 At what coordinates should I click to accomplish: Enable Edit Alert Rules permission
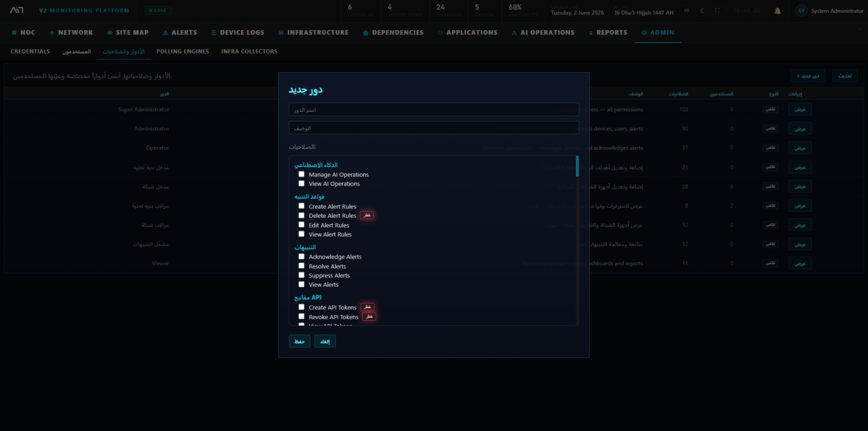[x=302, y=225]
